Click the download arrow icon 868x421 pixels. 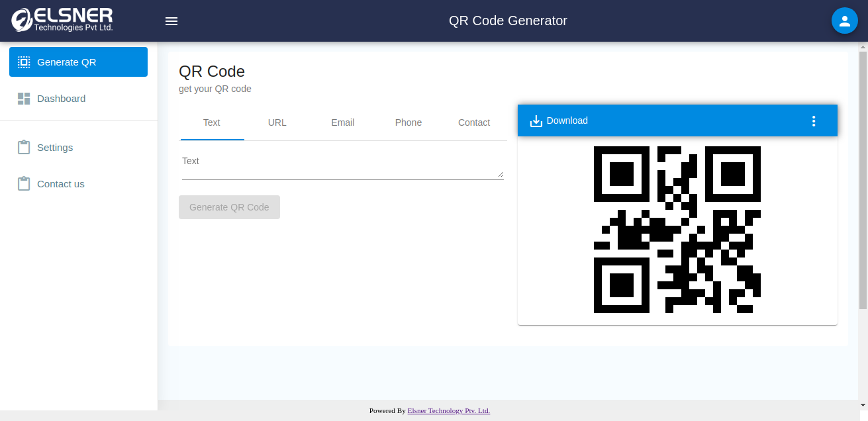[536, 121]
